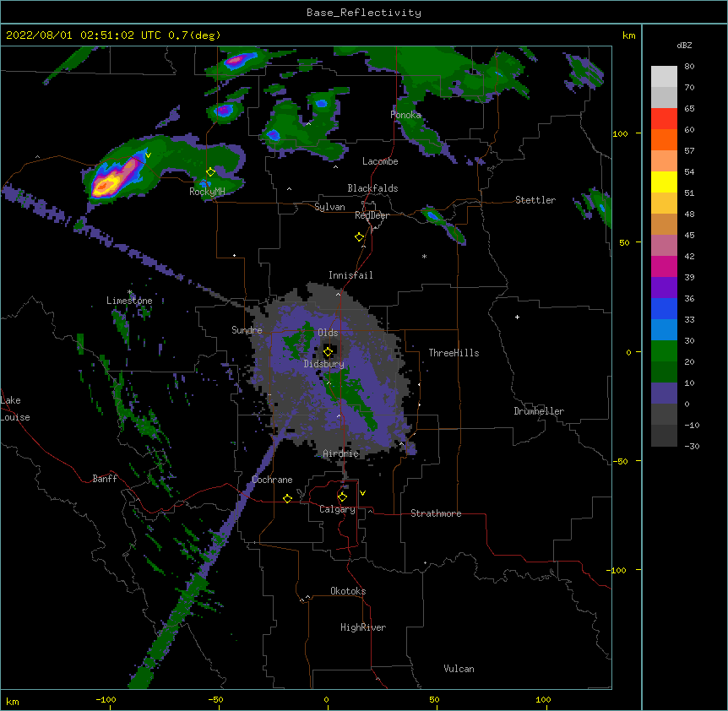Click the HighRiver label

pos(363,627)
